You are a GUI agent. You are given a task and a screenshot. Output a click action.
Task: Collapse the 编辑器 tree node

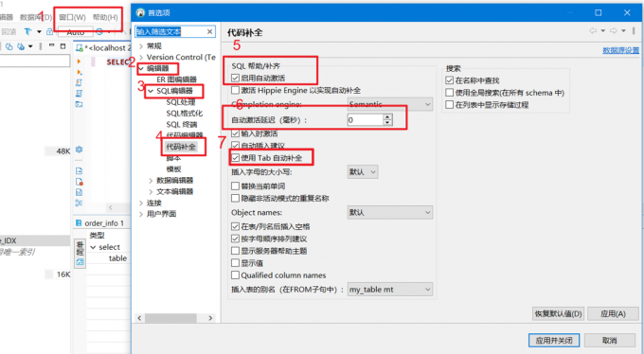tap(141, 68)
